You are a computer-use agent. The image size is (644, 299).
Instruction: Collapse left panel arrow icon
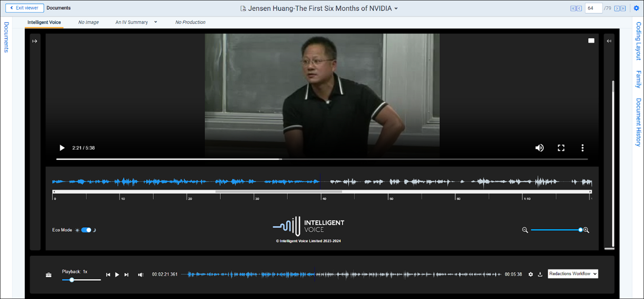(x=35, y=41)
